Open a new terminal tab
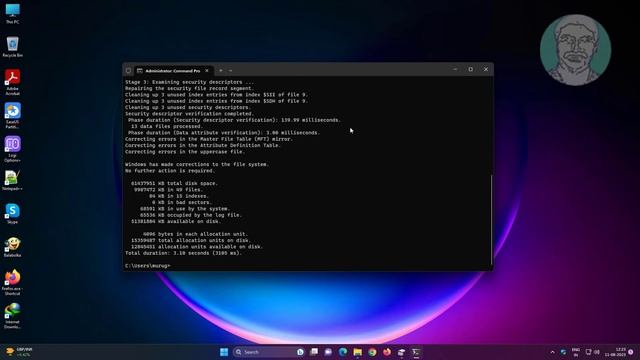The width and height of the screenshot is (640, 360). [x=221, y=71]
